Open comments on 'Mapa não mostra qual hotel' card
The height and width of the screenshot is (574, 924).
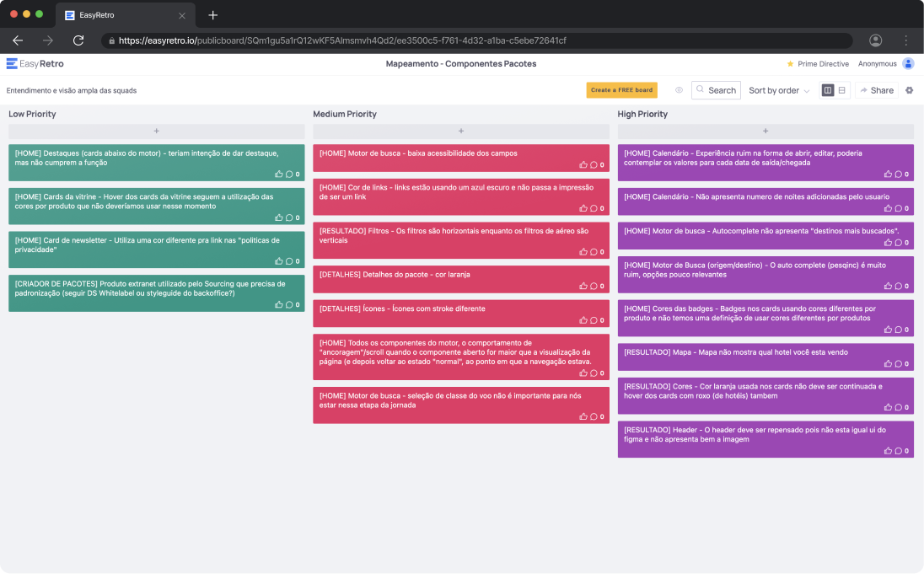point(899,363)
